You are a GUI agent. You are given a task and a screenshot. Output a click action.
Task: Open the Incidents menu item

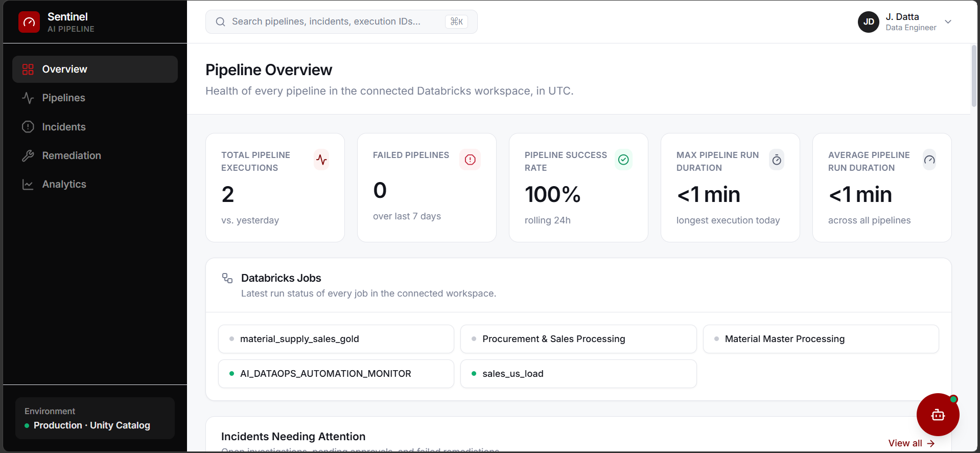pyautogui.click(x=95, y=127)
